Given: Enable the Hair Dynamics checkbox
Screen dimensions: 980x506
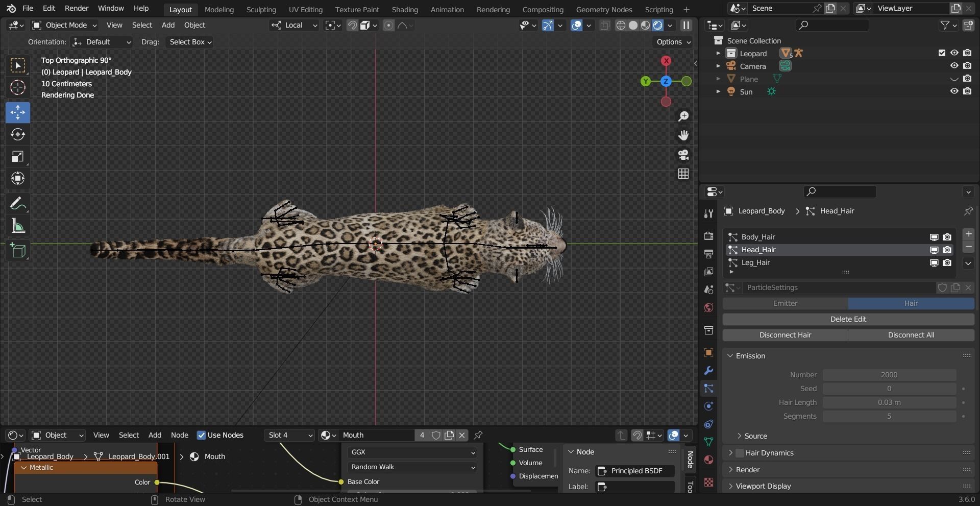Looking at the screenshot, I should coord(740,452).
